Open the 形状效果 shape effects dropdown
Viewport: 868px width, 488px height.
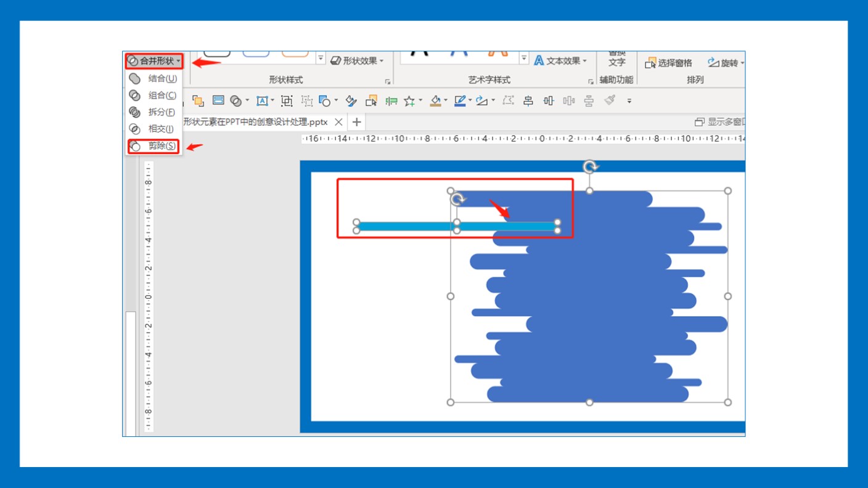[358, 60]
